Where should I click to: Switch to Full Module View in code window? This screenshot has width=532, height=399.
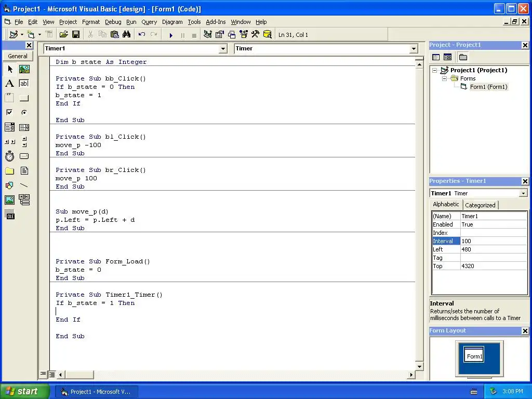pyautogui.click(x=51, y=375)
